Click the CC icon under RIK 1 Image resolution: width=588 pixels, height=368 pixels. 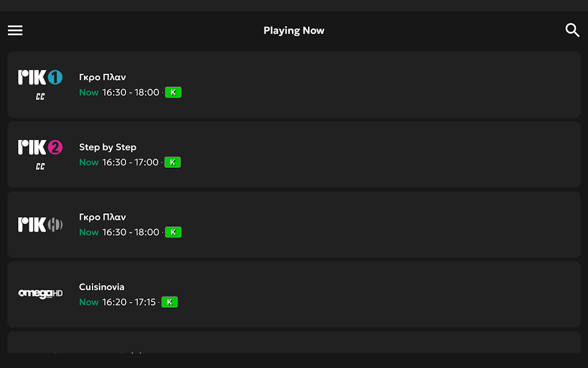point(40,97)
